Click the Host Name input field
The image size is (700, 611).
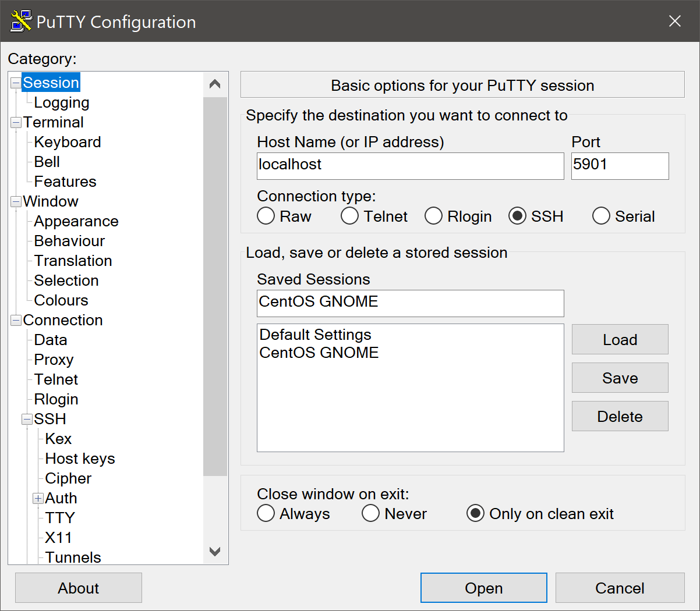tap(411, 166)
